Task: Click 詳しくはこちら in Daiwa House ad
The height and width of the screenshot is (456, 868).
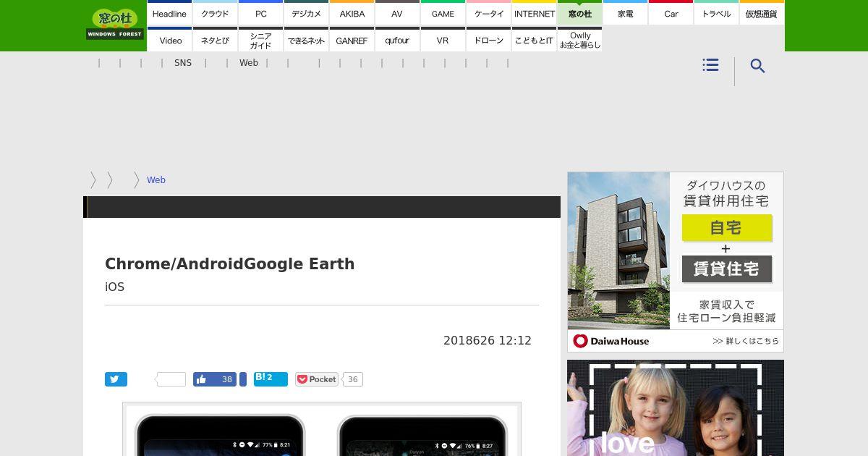Action: coord(746,341)
